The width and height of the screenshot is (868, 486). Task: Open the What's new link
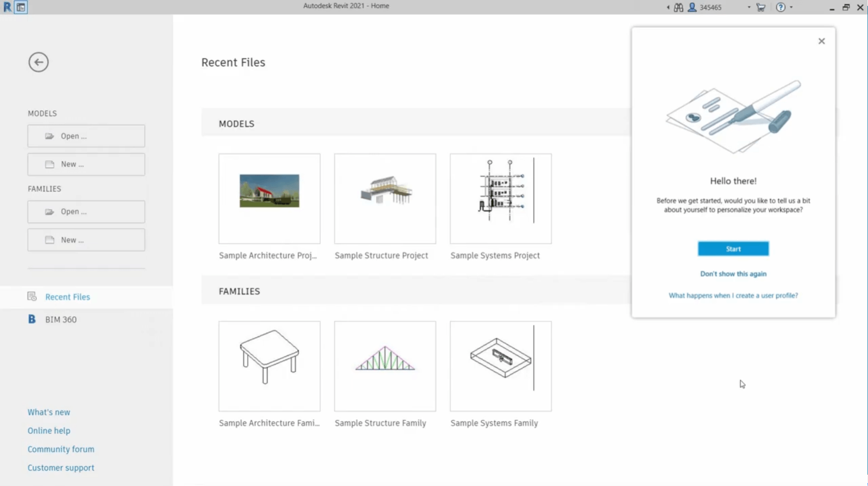(49, 412)
